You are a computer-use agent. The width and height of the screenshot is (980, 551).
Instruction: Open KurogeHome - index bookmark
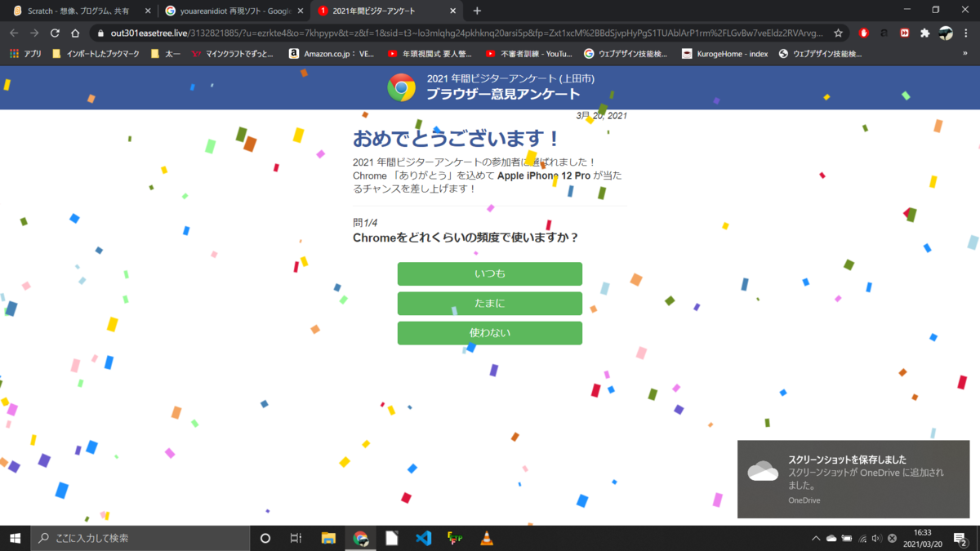pyautogui.click(x=725, y=54)
